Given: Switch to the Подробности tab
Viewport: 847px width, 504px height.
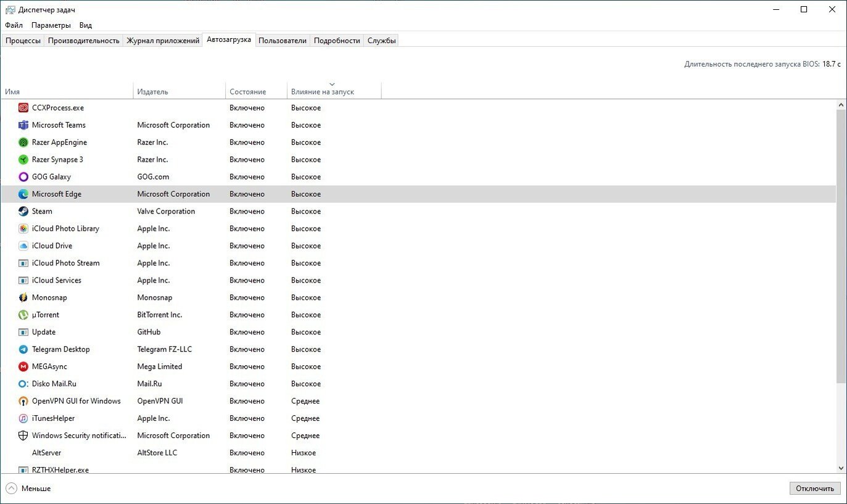Looking at the screenshot, I should pyautogui.click(x=337, y=41).
